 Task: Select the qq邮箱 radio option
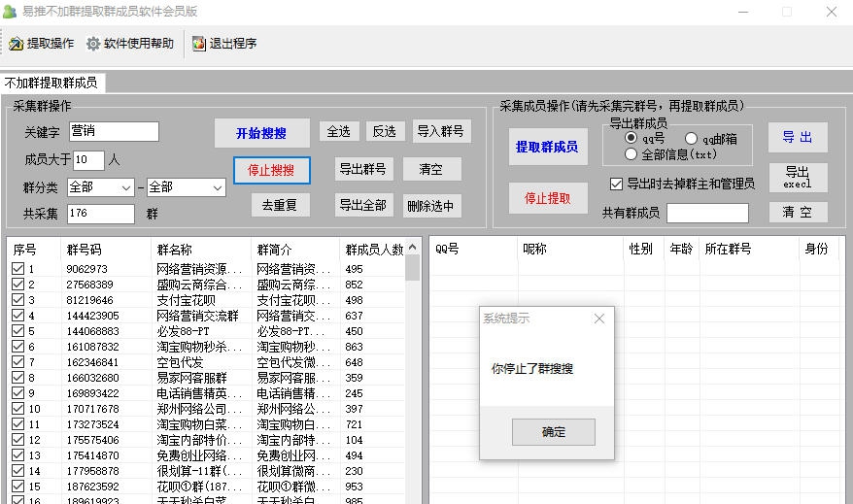point(691,139)
